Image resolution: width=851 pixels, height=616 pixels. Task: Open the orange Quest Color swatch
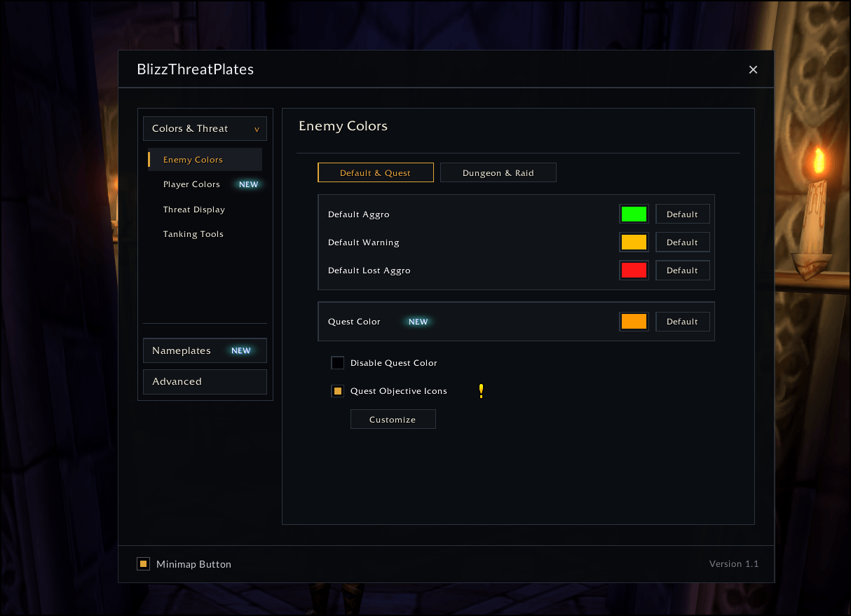tap(634, 322)
